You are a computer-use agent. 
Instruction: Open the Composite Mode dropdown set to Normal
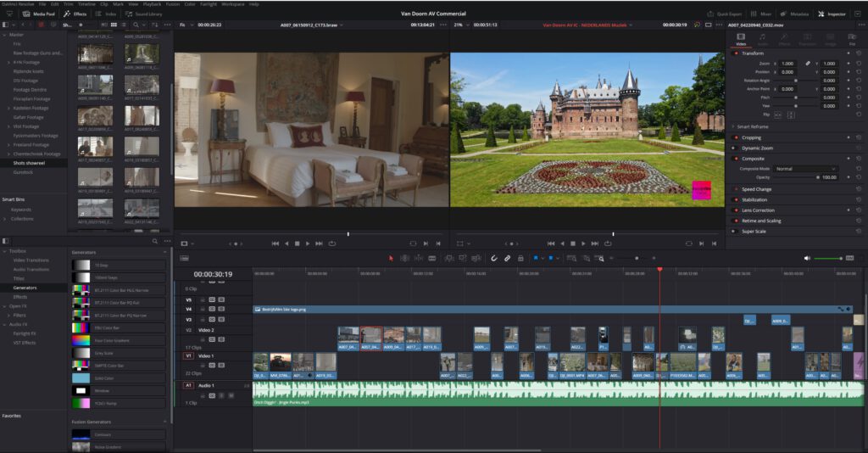coord(805,169)
